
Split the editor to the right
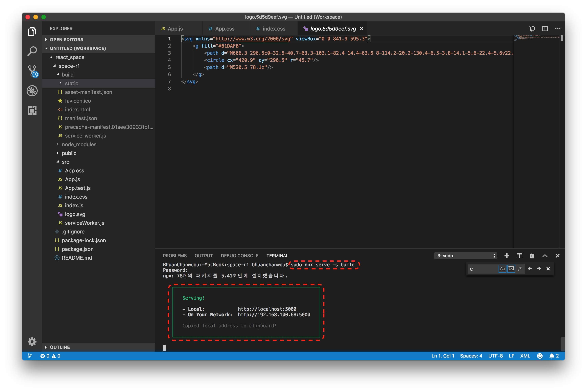click(x=545, y=29)
